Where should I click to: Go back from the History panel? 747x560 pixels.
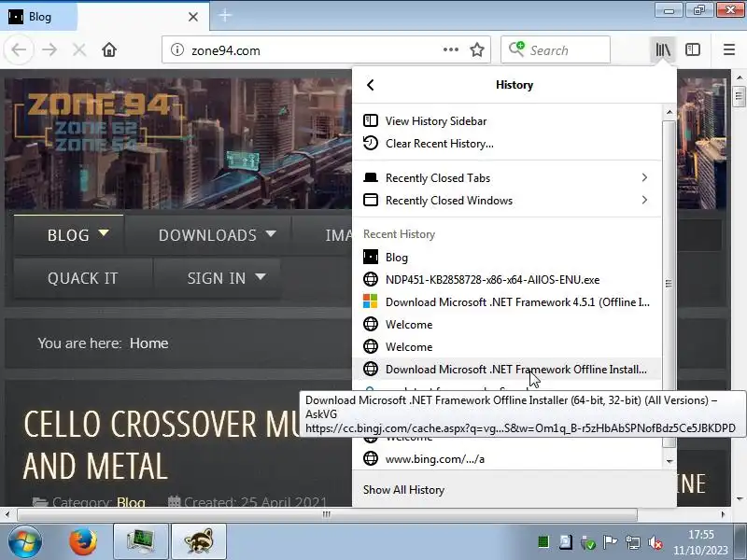[370, 85]
